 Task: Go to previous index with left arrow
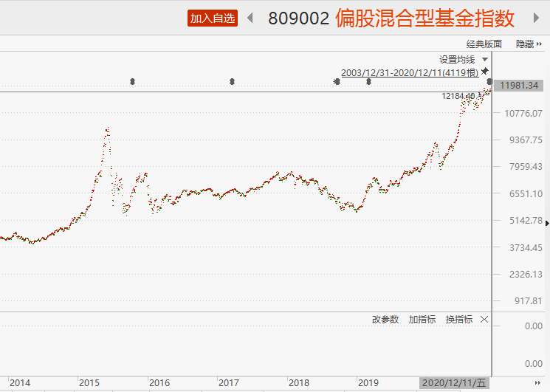click(250, 18)
